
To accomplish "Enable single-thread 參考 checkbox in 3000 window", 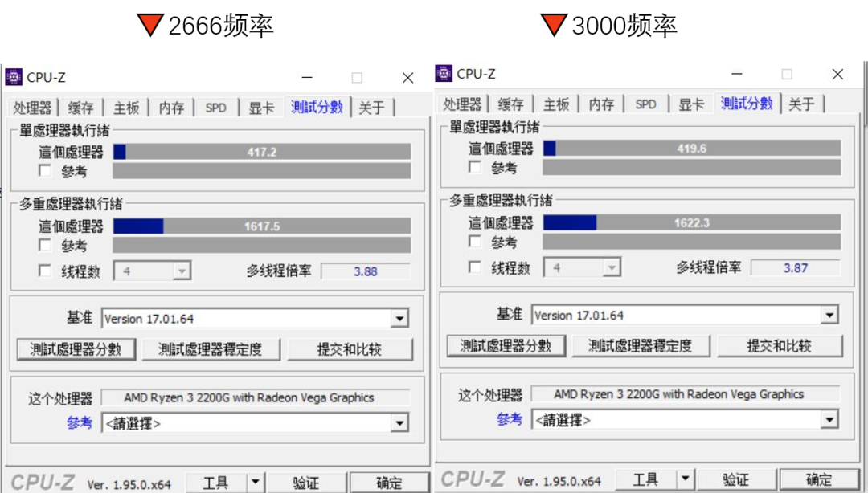I will pos(475,166).
